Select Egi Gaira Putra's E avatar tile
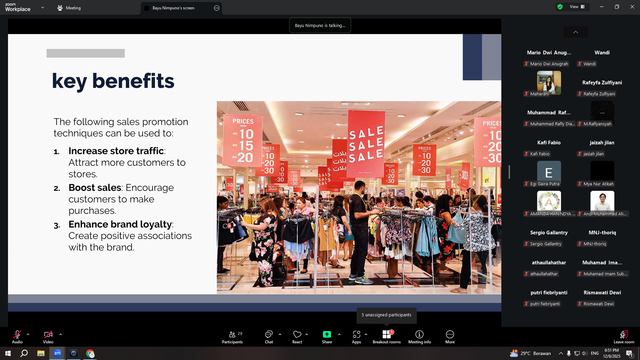 [x=549, y=173]
